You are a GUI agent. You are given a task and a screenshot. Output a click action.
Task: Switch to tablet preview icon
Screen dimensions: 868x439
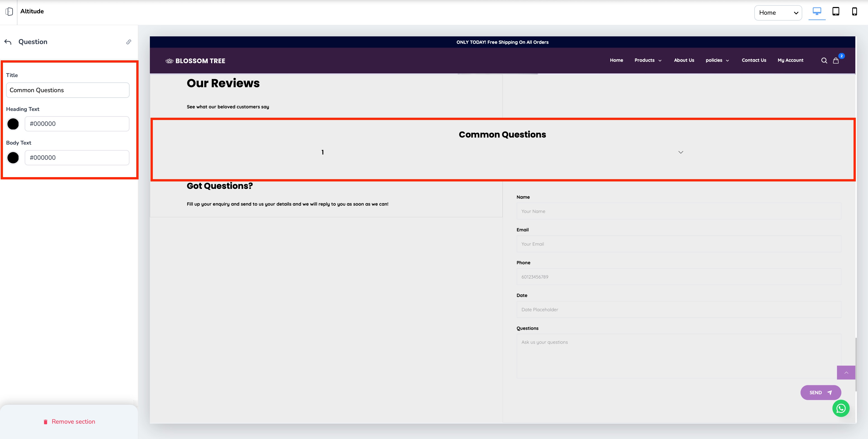[x=836, y=12]
